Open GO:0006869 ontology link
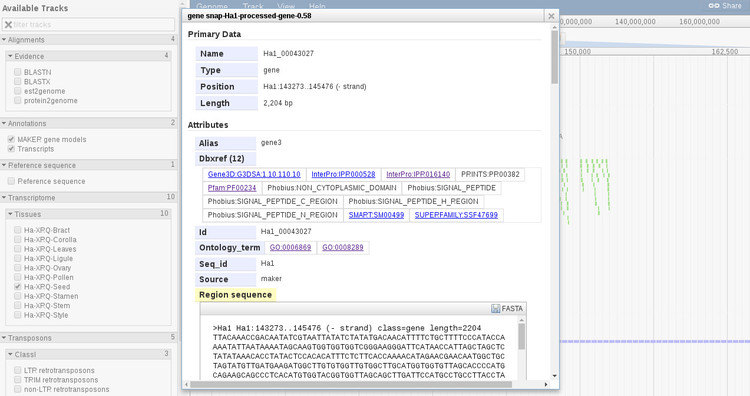The height and width of the screenshot is (396, 750). pyautogui.click(x=290, y=248)
